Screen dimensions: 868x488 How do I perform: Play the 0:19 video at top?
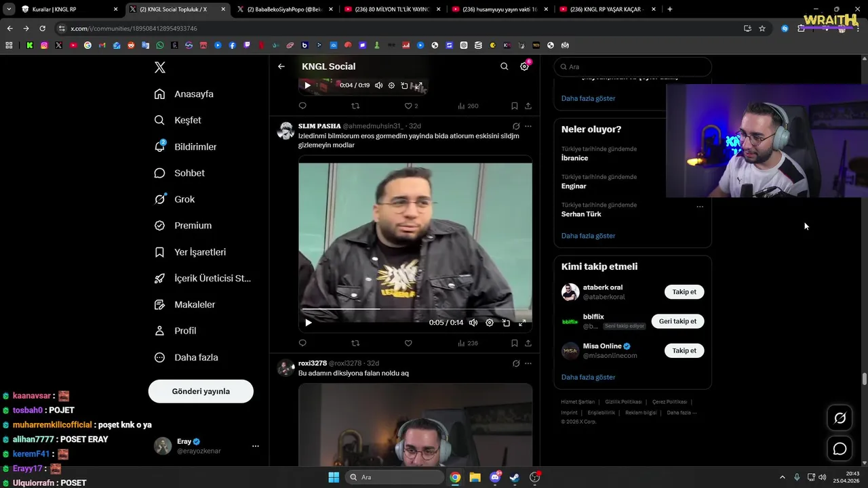click(307, 85)
